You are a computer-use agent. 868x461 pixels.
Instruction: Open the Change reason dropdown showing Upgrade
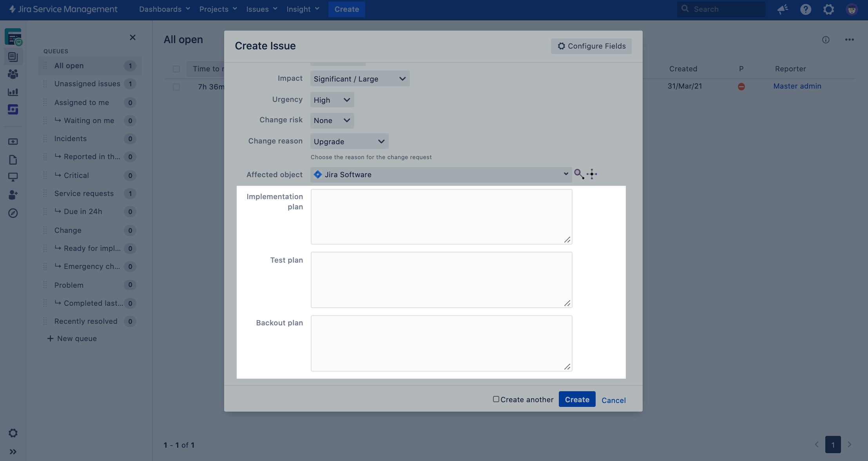pyautogui.click(x=349, y=142)
